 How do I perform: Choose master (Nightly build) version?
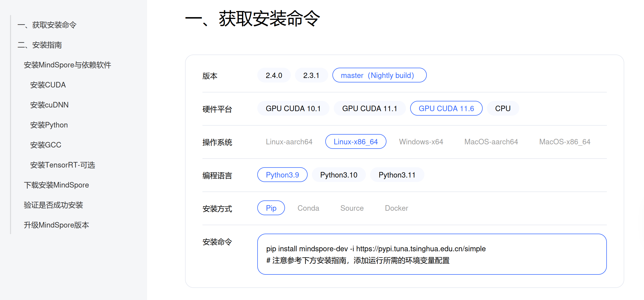[x=379, y=75]
